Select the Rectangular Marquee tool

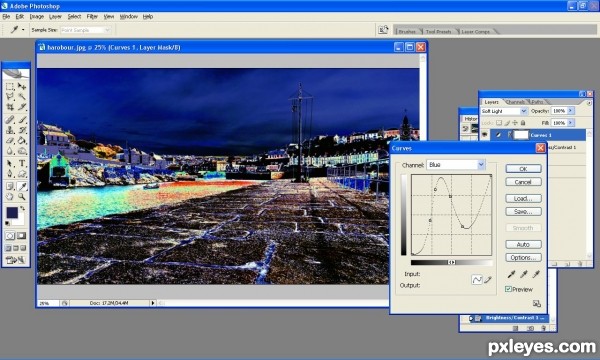tap(10, 86)
